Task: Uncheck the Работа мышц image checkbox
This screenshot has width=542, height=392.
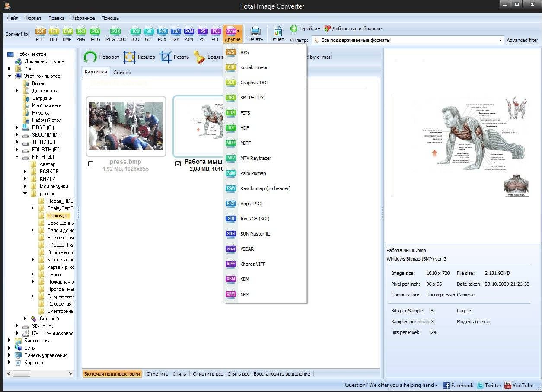Action: coord(178,164)
